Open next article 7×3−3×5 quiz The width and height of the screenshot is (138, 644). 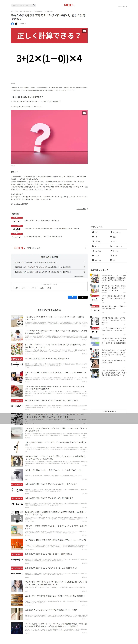pos(42,220)
